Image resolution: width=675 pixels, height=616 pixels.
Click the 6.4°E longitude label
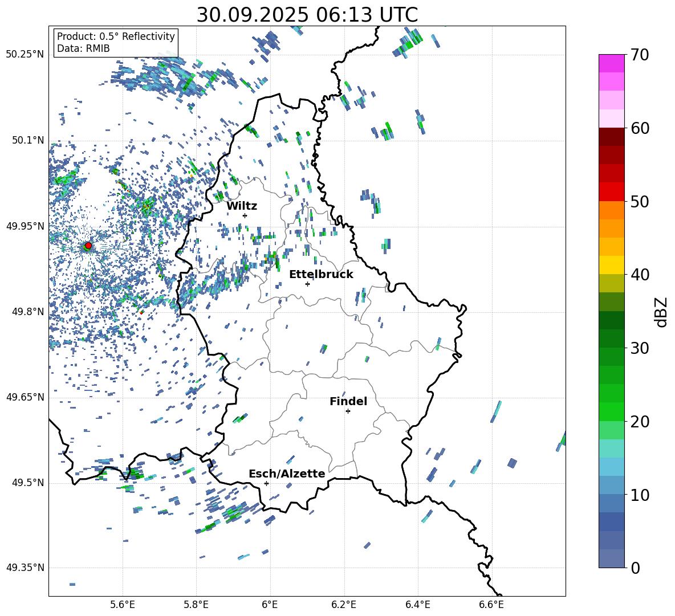pyautogui.click(x=417, y=605)
